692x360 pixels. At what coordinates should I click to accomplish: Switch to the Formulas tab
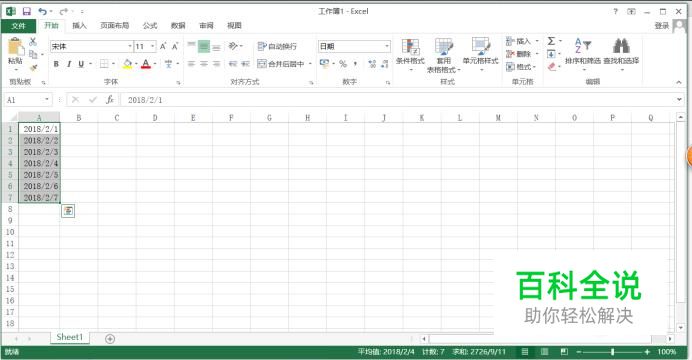pyautogui.click(x=150, y=26)
